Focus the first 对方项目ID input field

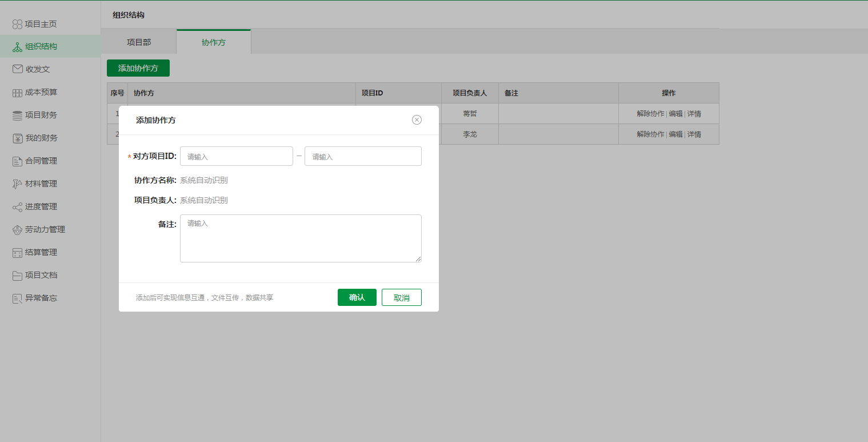pyautogui.click(x=237, y=156)
